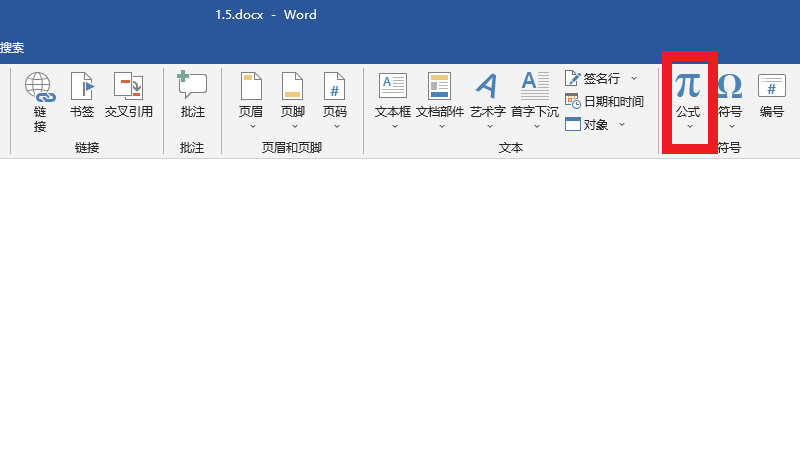Screen dimensions: 800x450
Task: Click the 页脚 footer icon
Action: [x=293, y=87]
